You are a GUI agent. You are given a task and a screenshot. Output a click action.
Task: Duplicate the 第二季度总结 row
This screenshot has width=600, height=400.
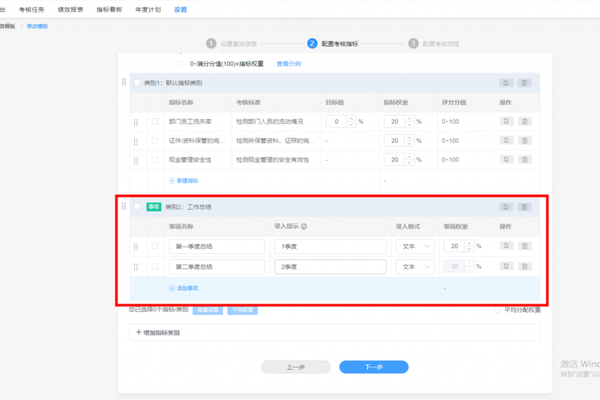[x=506, y=267]
